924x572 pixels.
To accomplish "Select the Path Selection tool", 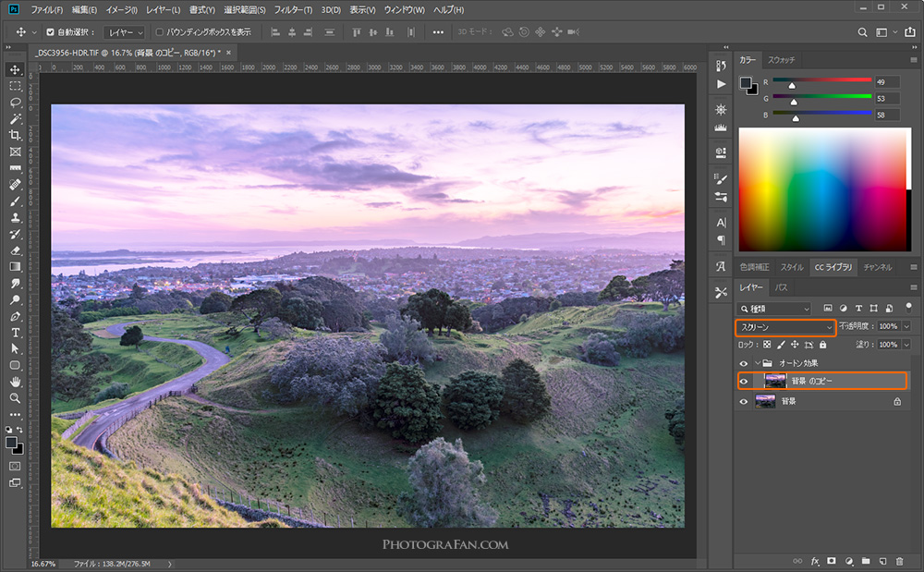I will click(16, 348).
